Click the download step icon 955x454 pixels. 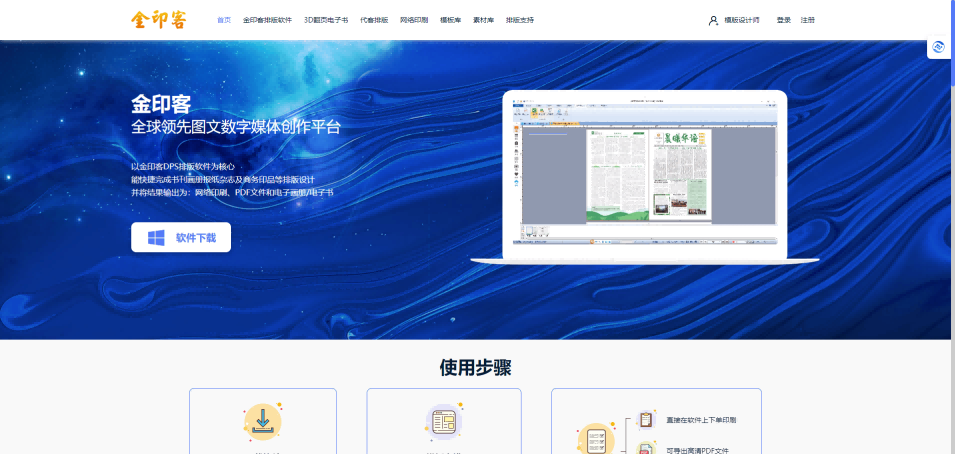coord(262,422)
